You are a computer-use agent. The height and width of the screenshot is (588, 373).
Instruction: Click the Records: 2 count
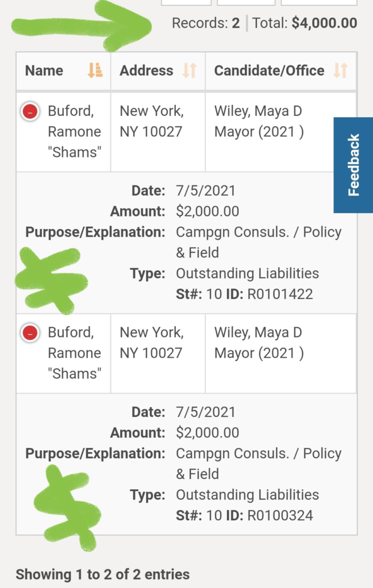(206, 23)
